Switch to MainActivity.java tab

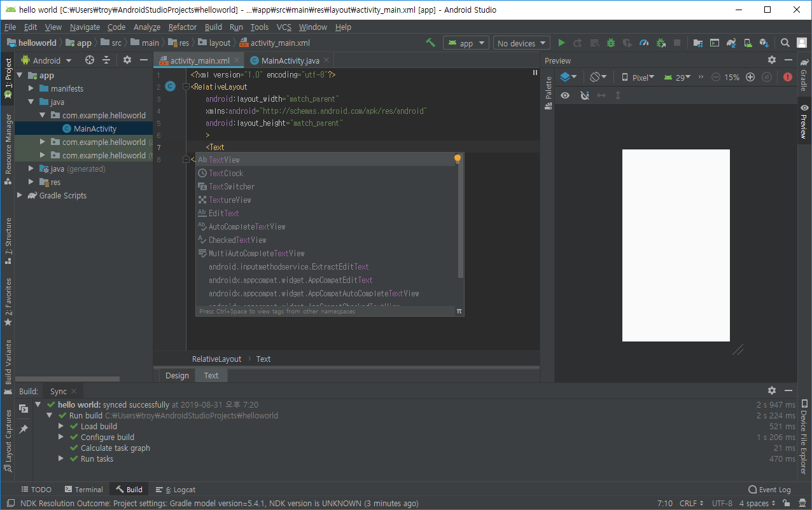[290, 60]
